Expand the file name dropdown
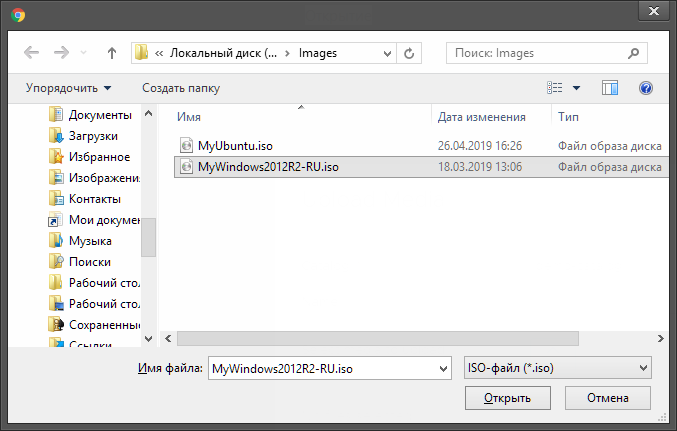The width and height of the screenshot is (677, 431). pyautogui.click(x=443, y=369)
